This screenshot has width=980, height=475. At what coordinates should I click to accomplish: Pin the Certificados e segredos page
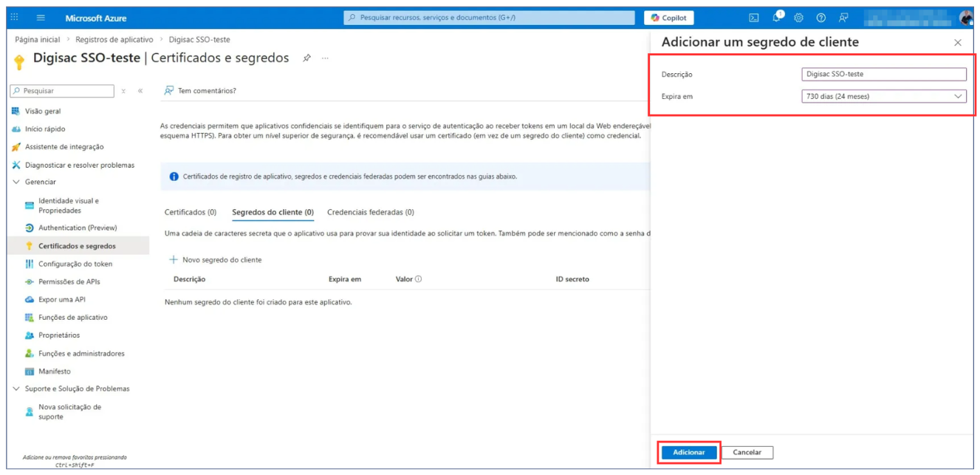[306, 58]
